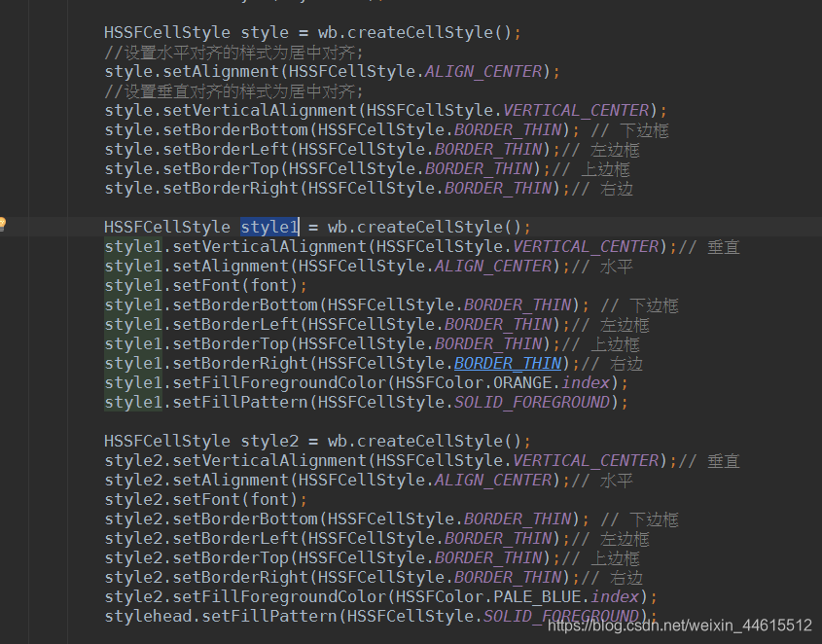
Task: Click the 'HSSFCellStyle style2 = wb.createCellStyle();' line
Action: pyautogui.click(x=317, y=441)
